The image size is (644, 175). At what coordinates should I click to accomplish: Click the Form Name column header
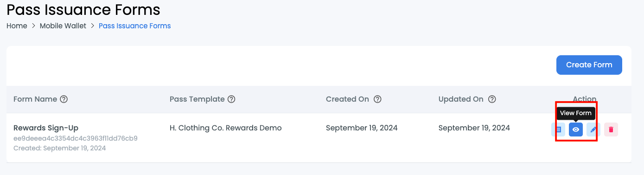click(35, 99)
